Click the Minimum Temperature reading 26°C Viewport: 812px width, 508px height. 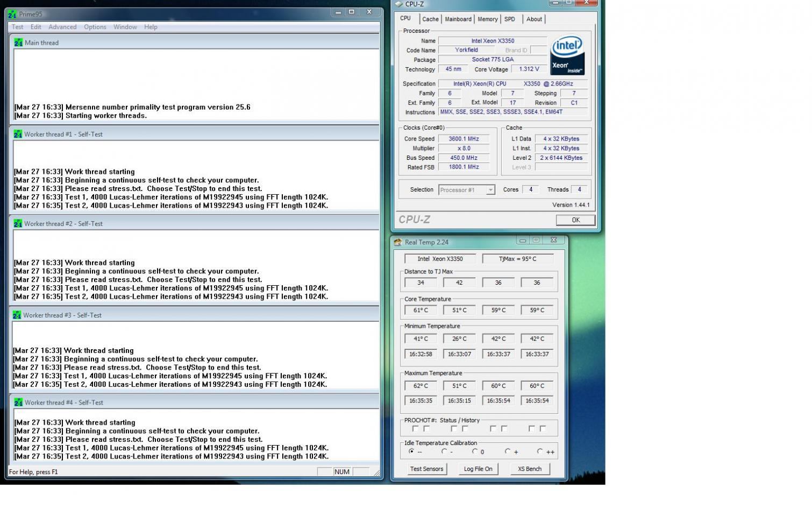(x=459, y=339)
